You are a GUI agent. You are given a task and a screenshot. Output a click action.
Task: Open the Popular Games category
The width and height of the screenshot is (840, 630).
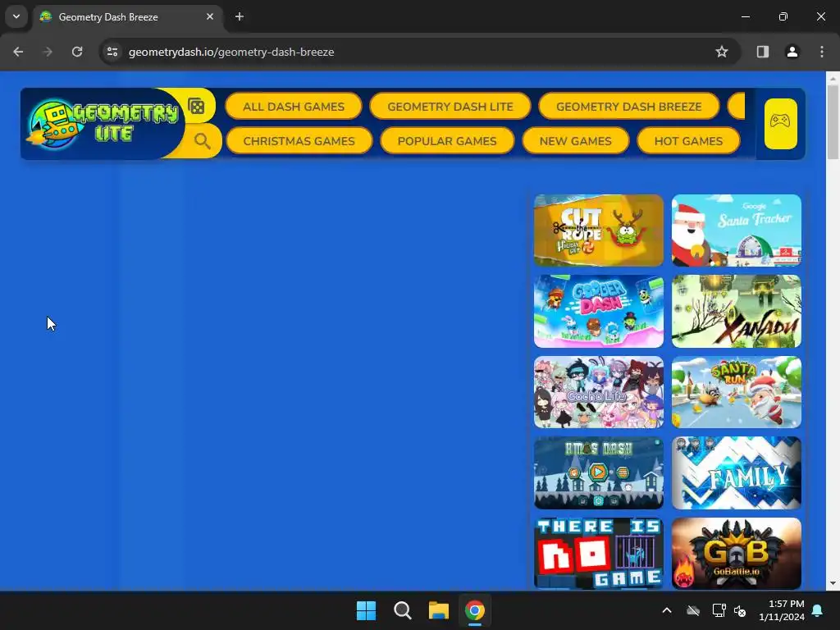447,141
